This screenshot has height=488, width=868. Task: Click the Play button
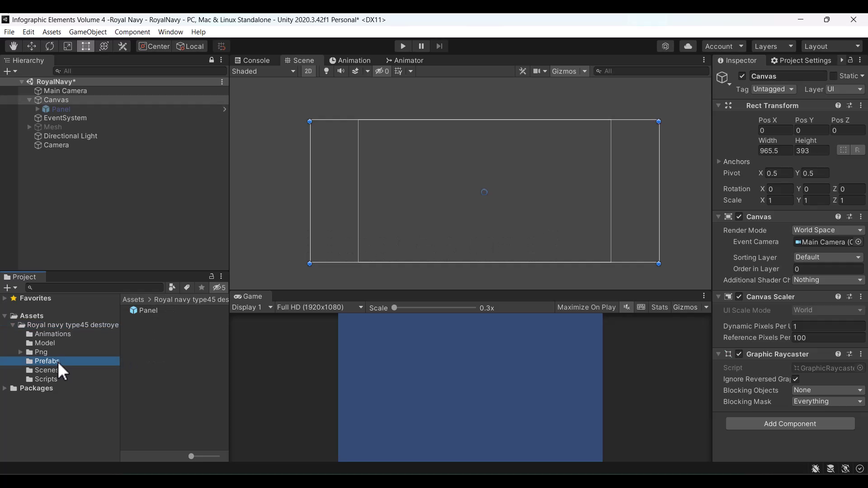pos(403,46)
